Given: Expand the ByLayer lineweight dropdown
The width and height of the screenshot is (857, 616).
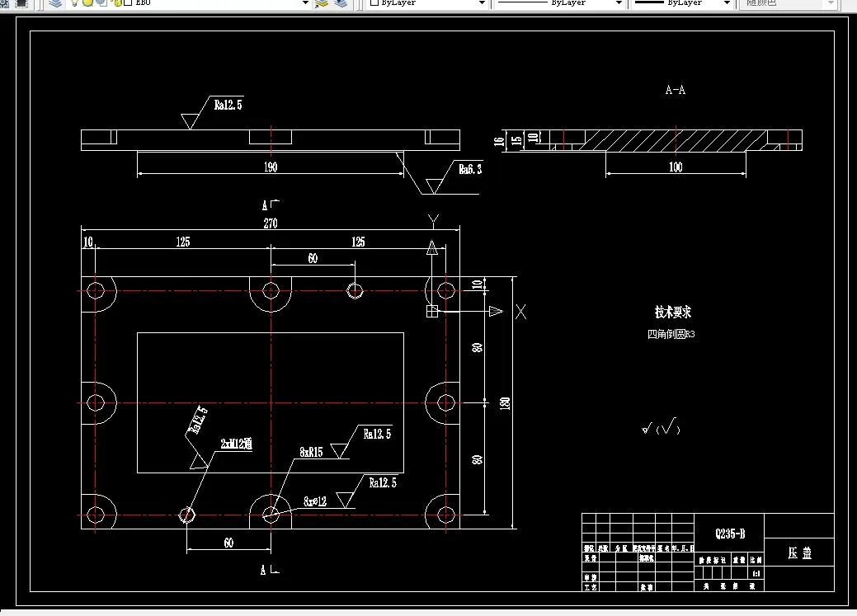Looking at the screenshot, I should 727,2.
